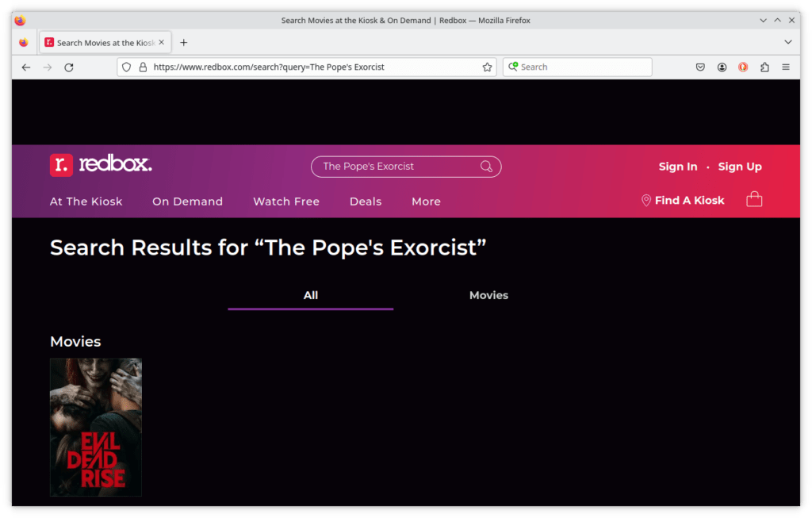This screenshot has height=518, width=812.
Task: Bookmark this page with the star icon
Action: point(487,67)
